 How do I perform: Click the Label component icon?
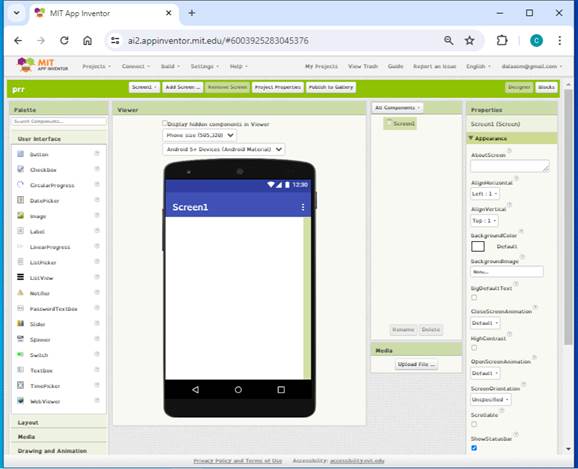tap(21, 231)
